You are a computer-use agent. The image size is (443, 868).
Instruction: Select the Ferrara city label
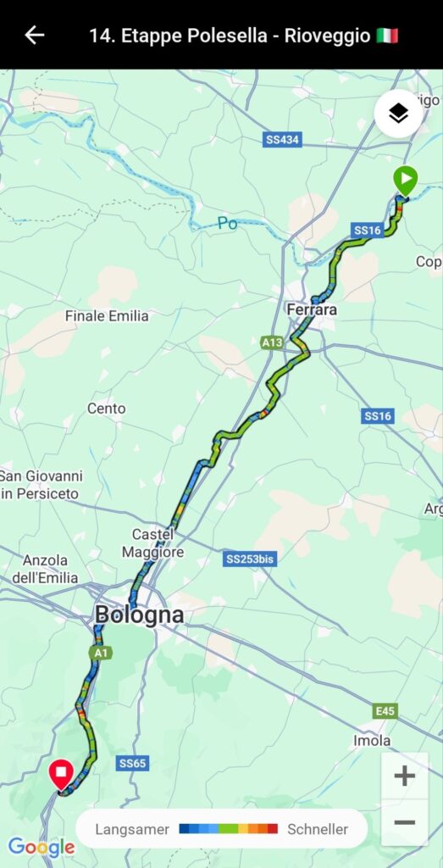[312, 309]
